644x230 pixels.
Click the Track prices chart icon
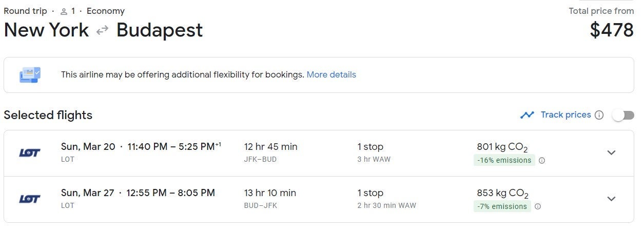click(x=527, y=115)
